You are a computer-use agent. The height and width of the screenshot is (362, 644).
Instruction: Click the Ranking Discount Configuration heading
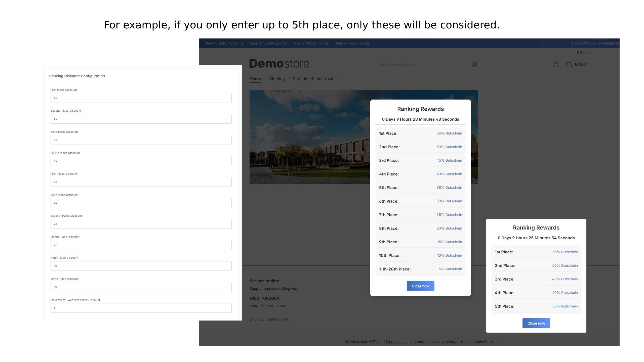point(77,76)
